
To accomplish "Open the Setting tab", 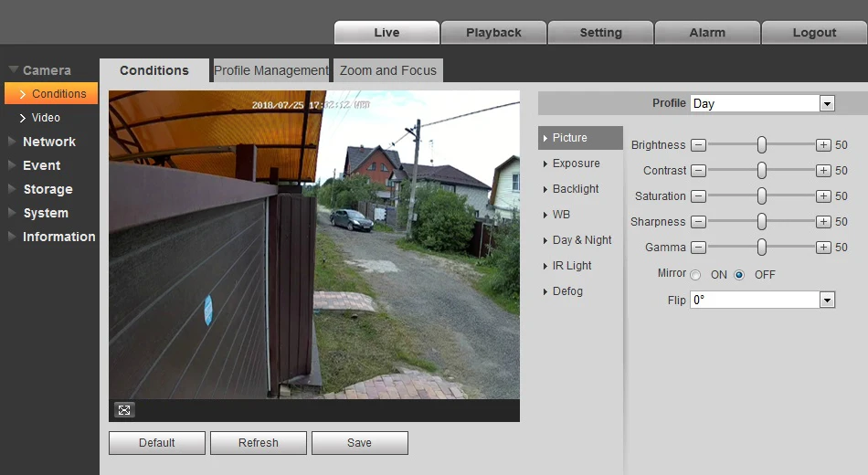I will (600, 33).
